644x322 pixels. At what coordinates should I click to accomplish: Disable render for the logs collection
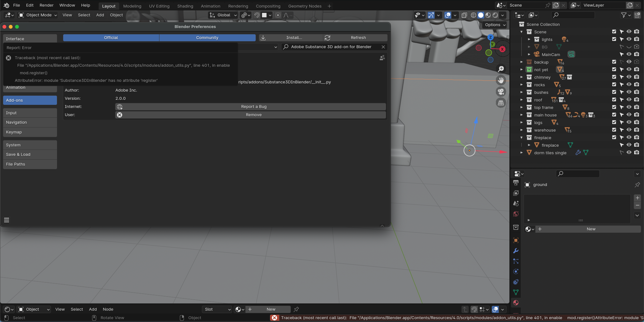click(637, 122)
